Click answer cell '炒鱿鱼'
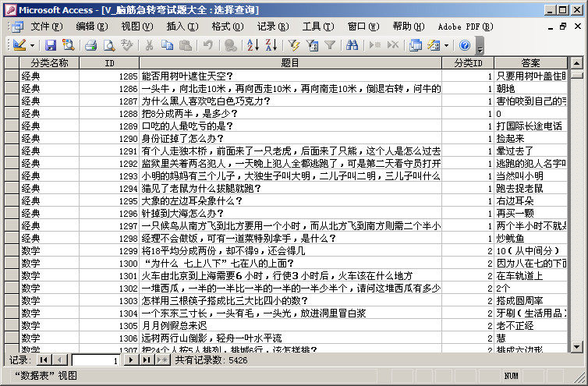588x386 pixels. click(x=530, y=238)
